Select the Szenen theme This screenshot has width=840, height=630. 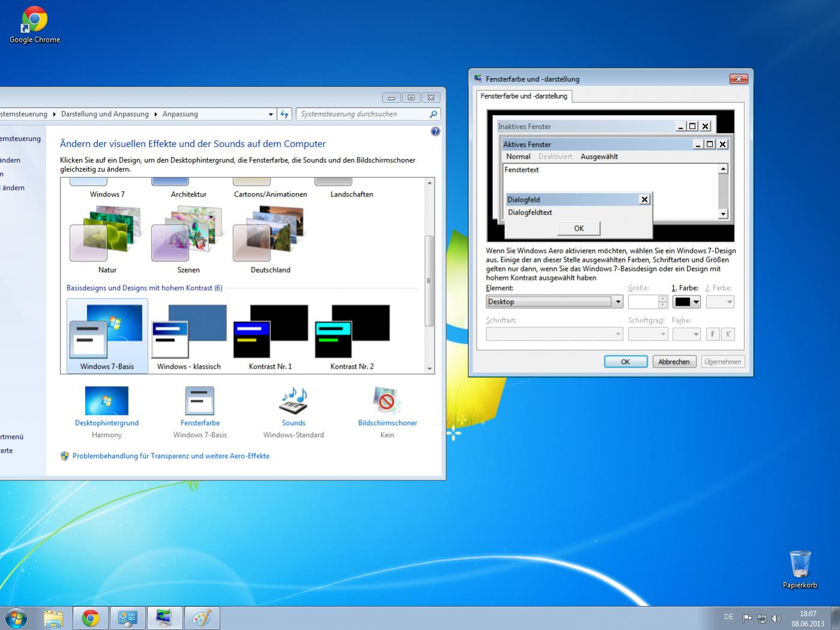(x=189, y=240)
